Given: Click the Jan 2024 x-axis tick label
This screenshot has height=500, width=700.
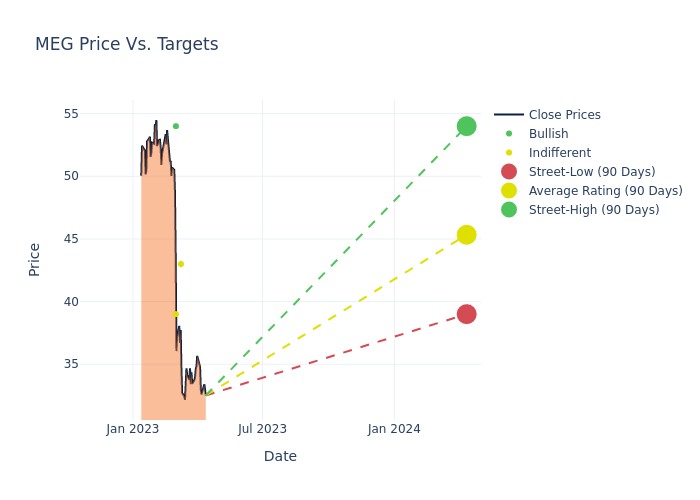Looking at the screenshot, I should coord(394,429).
